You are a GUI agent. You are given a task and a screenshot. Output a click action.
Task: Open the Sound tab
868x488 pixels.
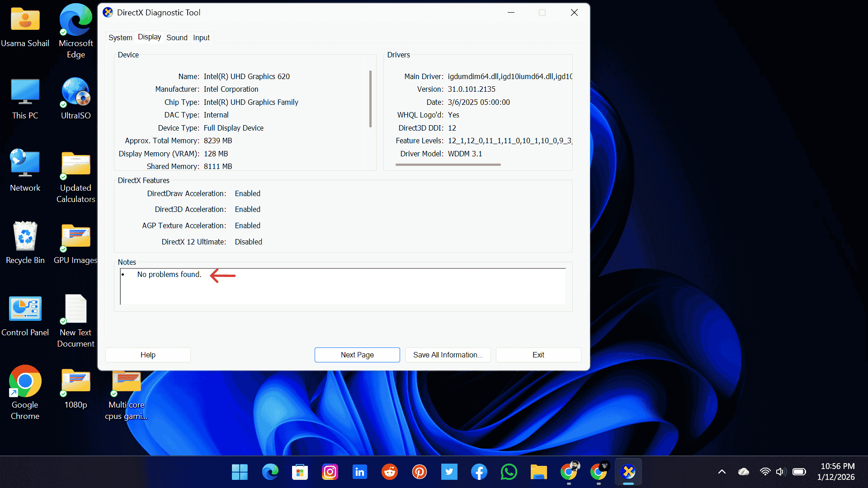(x=177, y=38)
